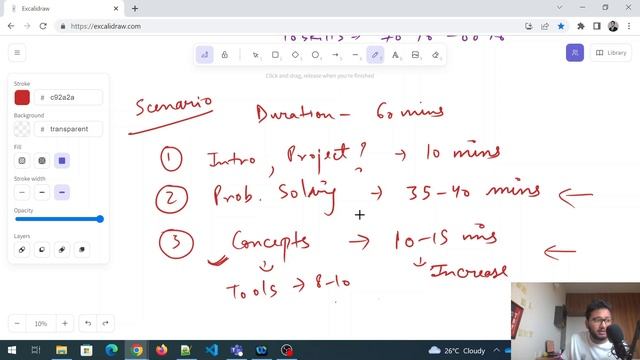Select the Arrow tool
The image size is (640, 360).
point(336,55)
